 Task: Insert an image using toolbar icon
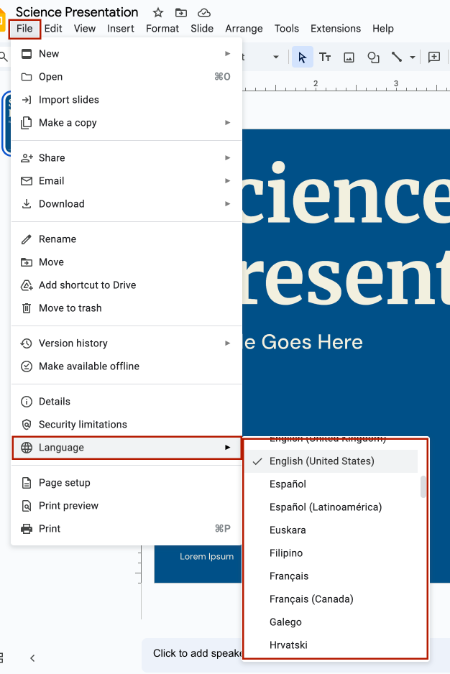349,57
